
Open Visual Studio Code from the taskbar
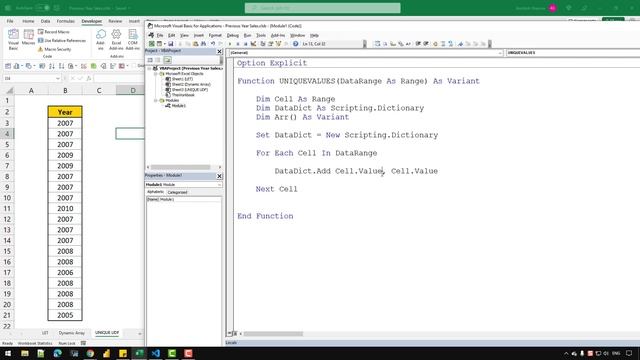click(x=156, y=353)
